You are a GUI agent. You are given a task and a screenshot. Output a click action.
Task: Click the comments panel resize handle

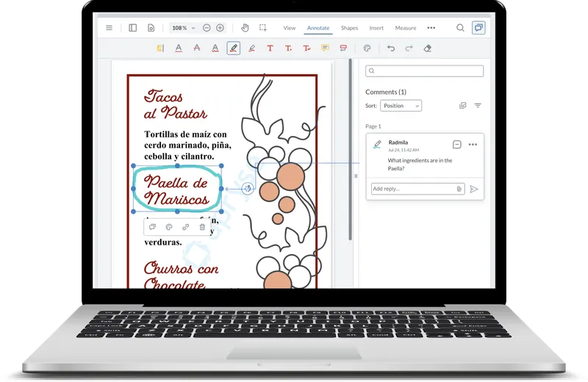(x=356, y=176)
